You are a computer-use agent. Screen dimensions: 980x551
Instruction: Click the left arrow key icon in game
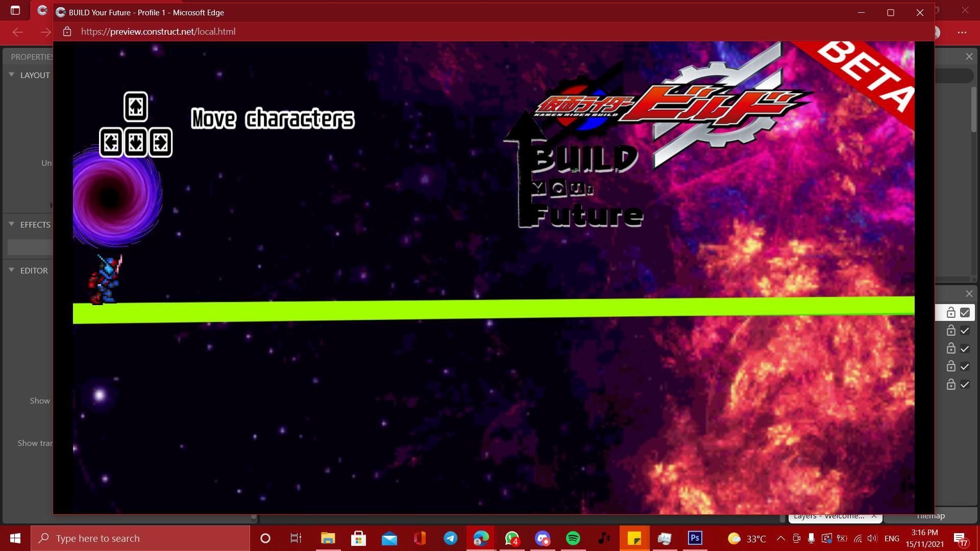tap(111, 142)
